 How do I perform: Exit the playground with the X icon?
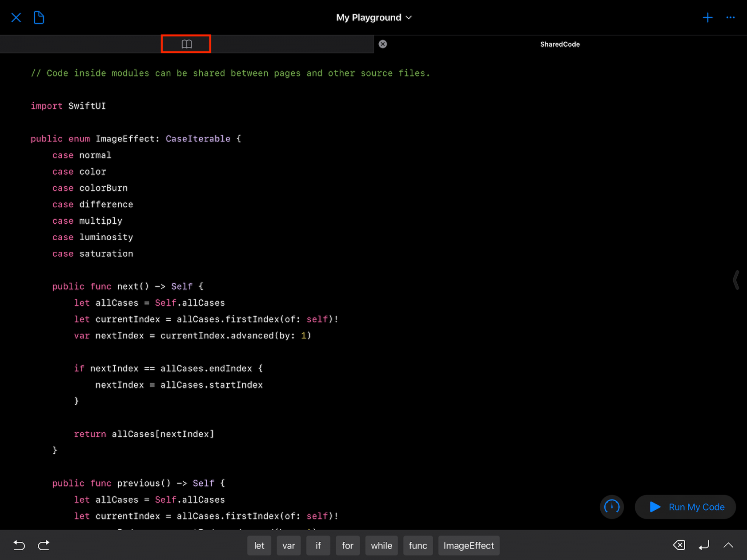(x=16, y=17)
